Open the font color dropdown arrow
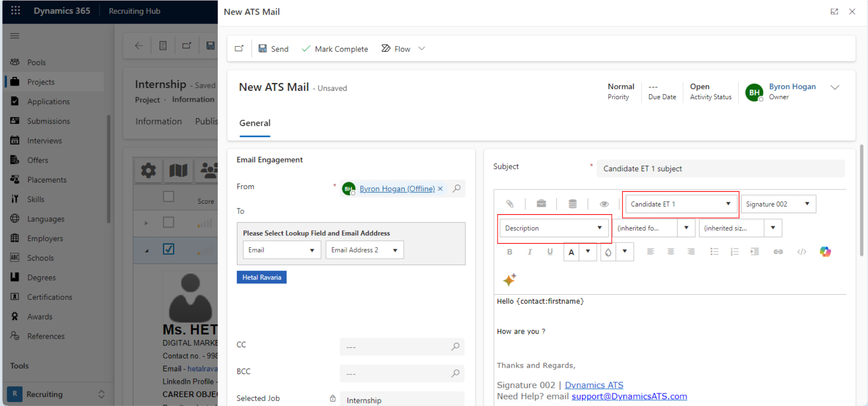Screen dimensions: 868x406 point(588,252)
